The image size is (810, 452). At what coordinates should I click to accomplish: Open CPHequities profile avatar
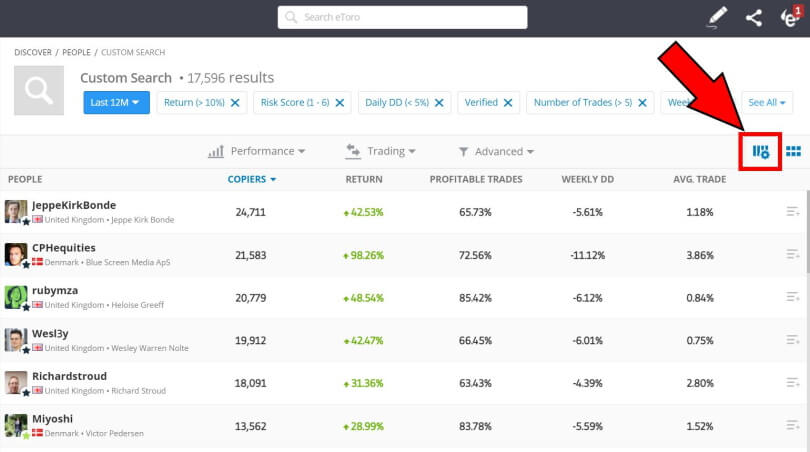[15, 255]
